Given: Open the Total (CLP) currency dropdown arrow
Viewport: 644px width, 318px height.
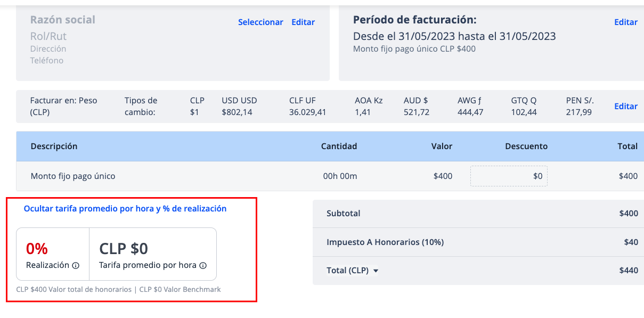Looking at the screenshot, I should pos(376,271).
